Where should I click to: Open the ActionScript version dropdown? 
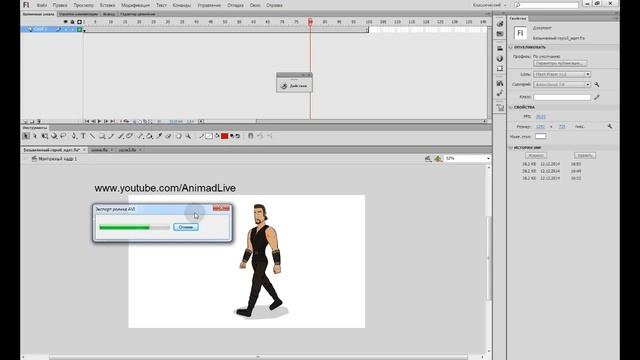(562, 84)
